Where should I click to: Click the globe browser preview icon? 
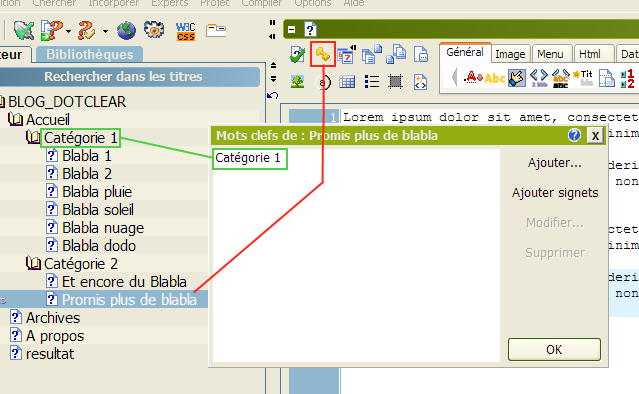coord(126,31)
